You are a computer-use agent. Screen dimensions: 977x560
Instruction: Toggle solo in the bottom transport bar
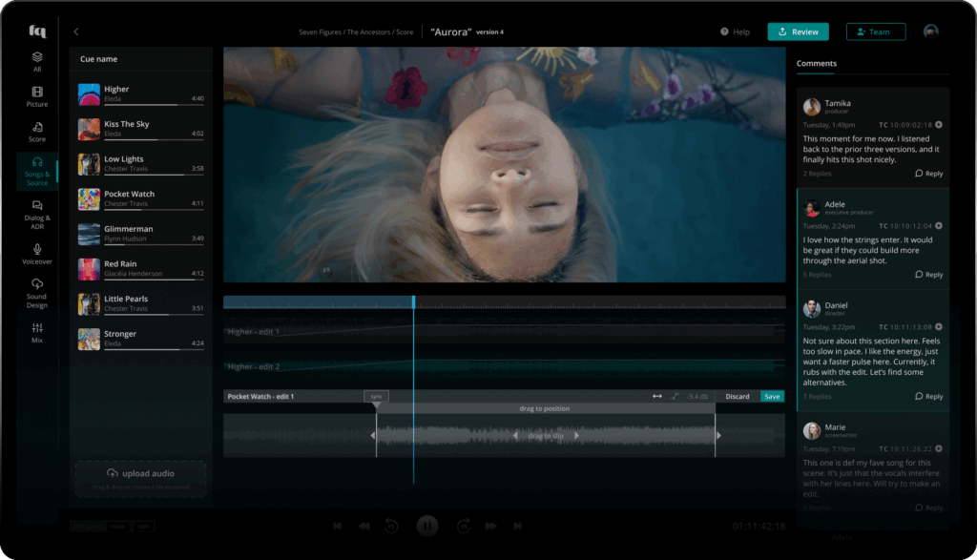point(143,526)
